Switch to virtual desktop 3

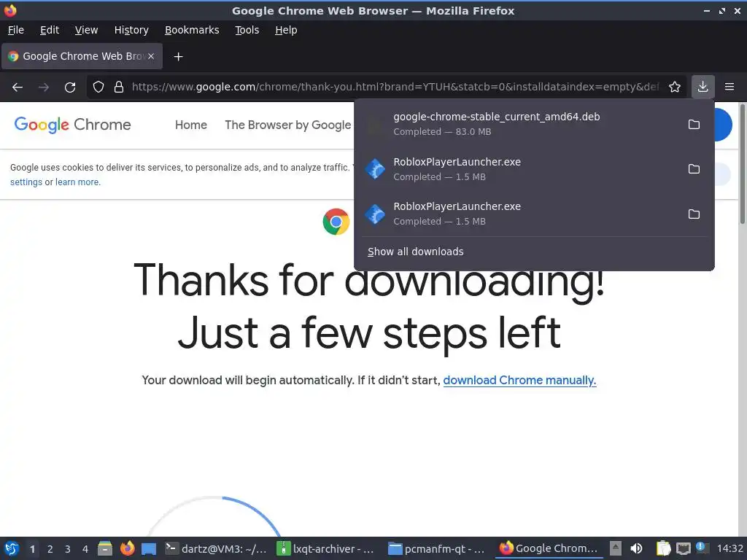tap(68, 549)
